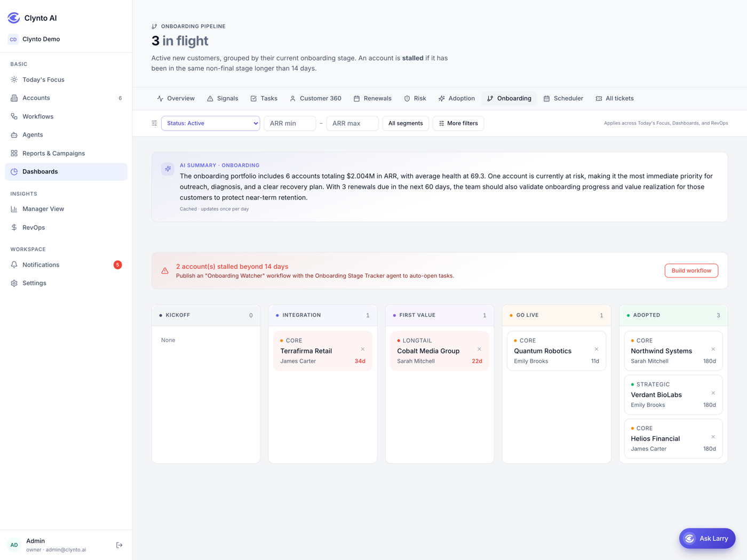Click the filter sliders icon left of Status

154,123
